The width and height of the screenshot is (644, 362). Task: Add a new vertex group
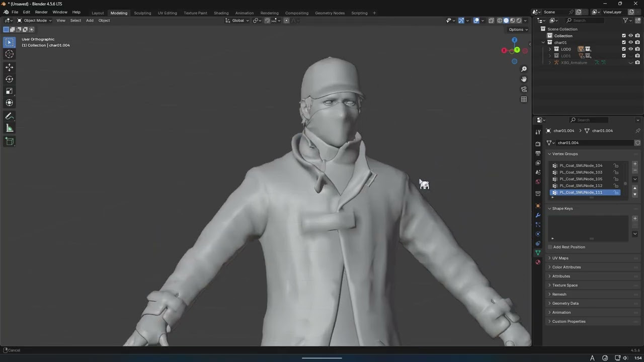coord(635,164)
